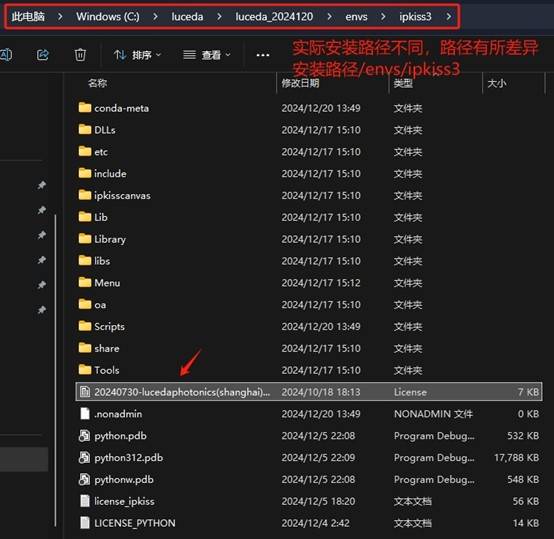Open the 查看 view dropdown
Screen dimensions: 554x539
click(x=207, y=55)
